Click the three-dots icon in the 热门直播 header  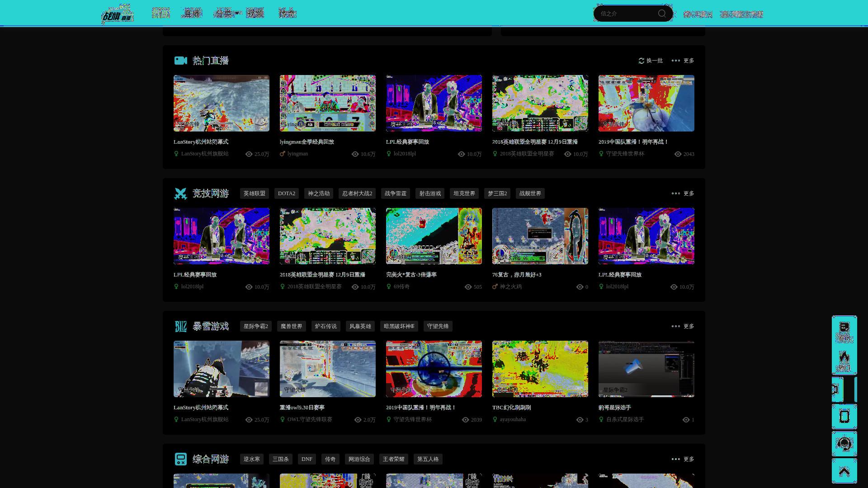[675, 61]
